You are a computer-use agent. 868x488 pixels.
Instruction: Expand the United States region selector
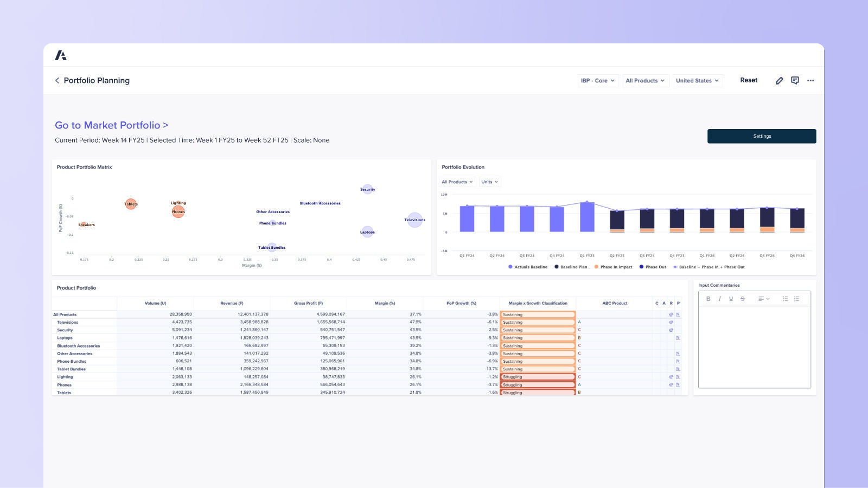(x=698, y=80)
